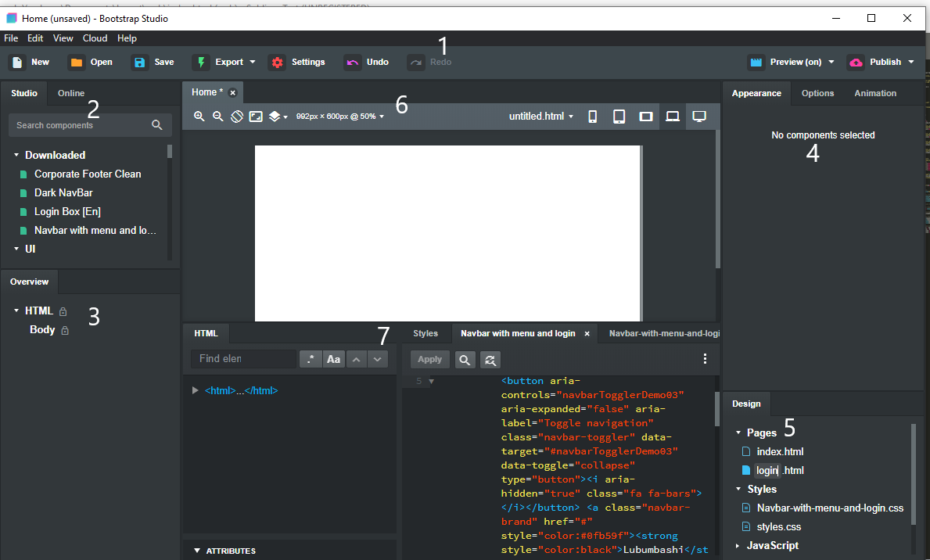Switch to the Animation tab
Viewport: 930px width, 560px height.
click(874, 93)
